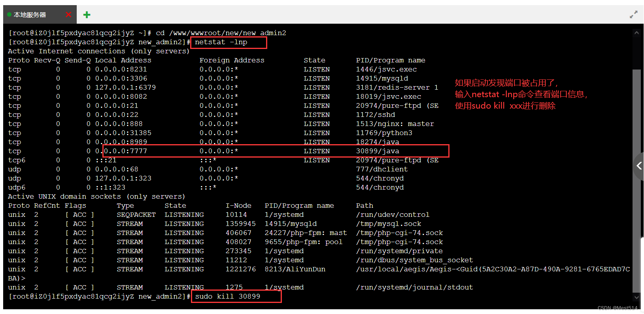Click the scrollbar down arrow
Screen dimensions: 644x314
[x=636, y=297]
